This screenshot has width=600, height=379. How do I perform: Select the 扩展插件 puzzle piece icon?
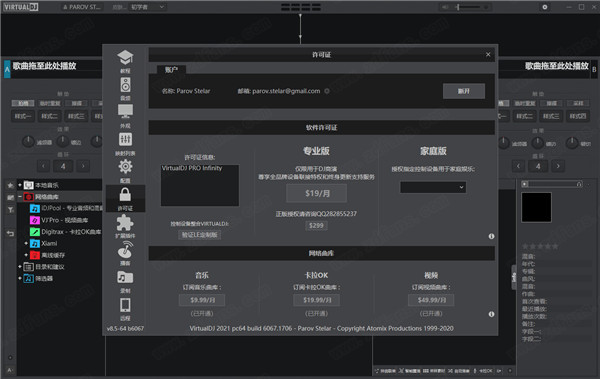point(125,226)
